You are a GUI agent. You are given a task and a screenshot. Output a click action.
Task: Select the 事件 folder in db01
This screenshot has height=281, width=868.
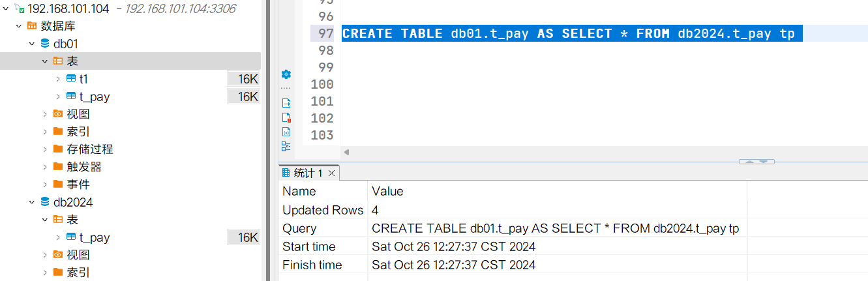point(78,185)
